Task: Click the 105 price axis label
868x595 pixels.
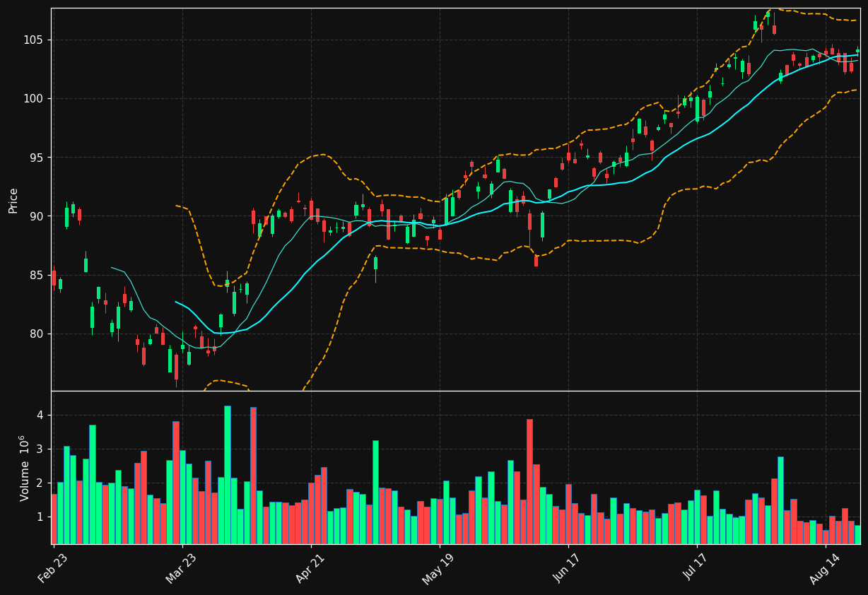Action: tap(35, 40)
